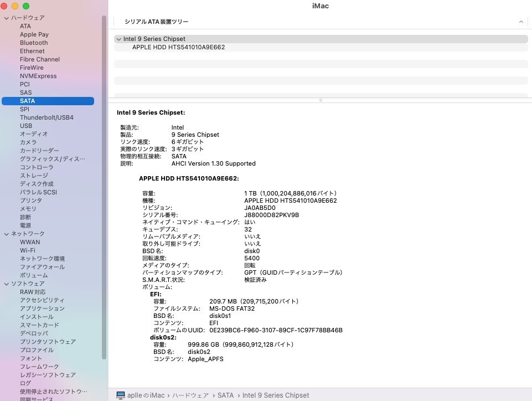This screenshot has width=532, height=401.
Task: Click the iMac computer icon in the path bar
Action: point(121,395)
